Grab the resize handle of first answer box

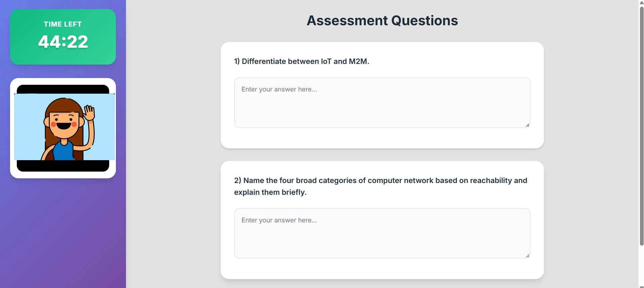click(x=527, y=125)
